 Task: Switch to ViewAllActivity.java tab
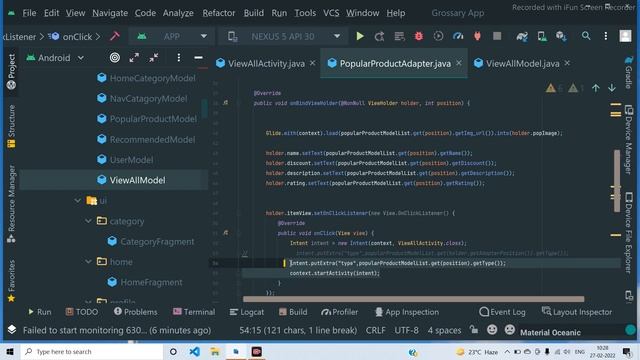pos(266,64)
